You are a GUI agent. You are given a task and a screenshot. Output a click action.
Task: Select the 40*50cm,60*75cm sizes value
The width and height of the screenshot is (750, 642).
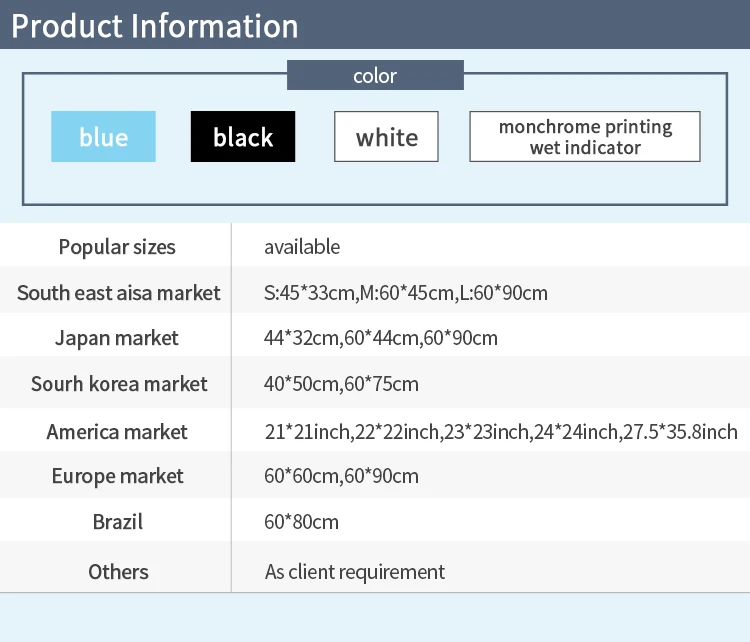[x=341, y=384]
